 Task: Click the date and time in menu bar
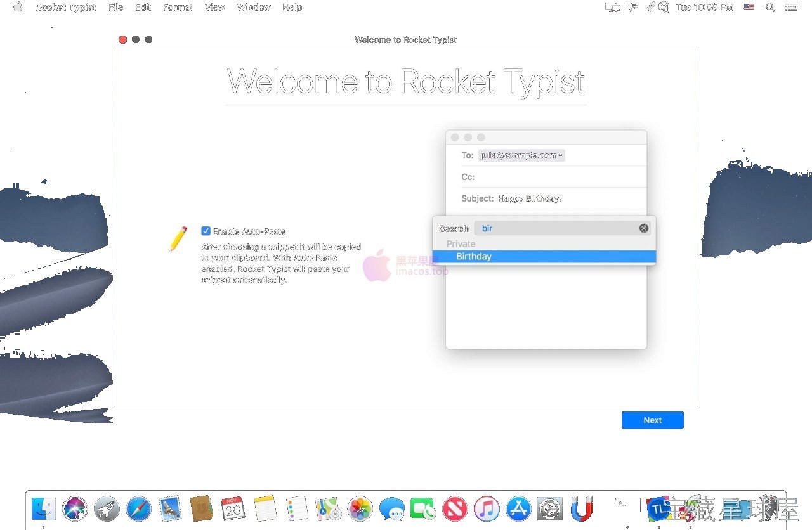704,8
